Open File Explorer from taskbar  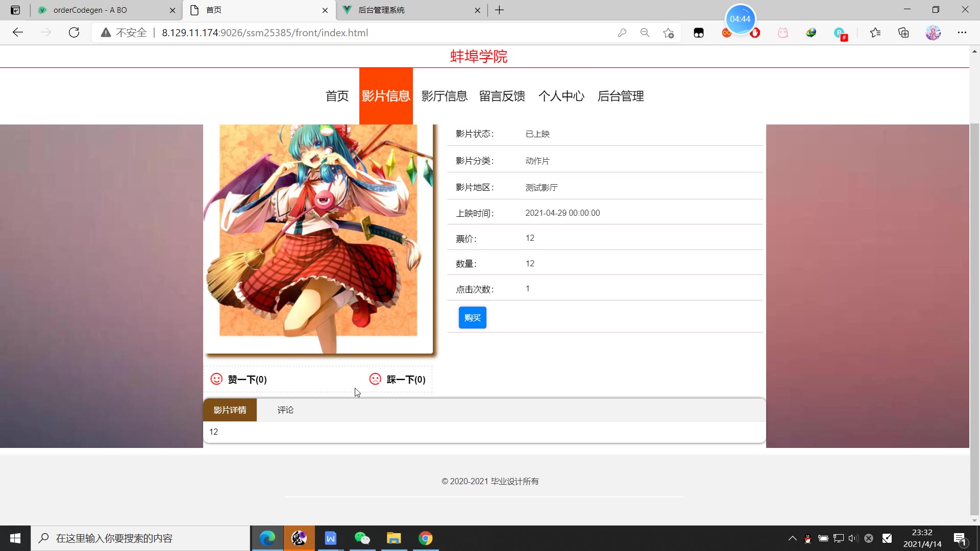394,538
